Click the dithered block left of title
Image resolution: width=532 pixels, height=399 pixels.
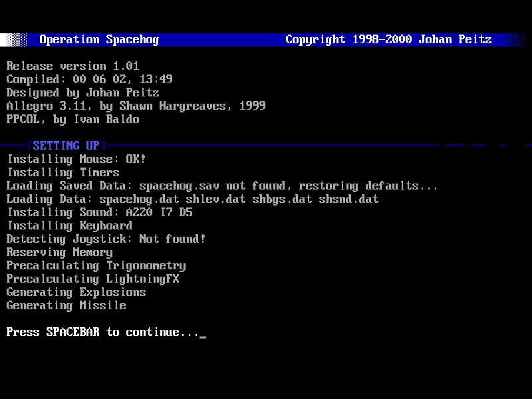tap(13, 40)
